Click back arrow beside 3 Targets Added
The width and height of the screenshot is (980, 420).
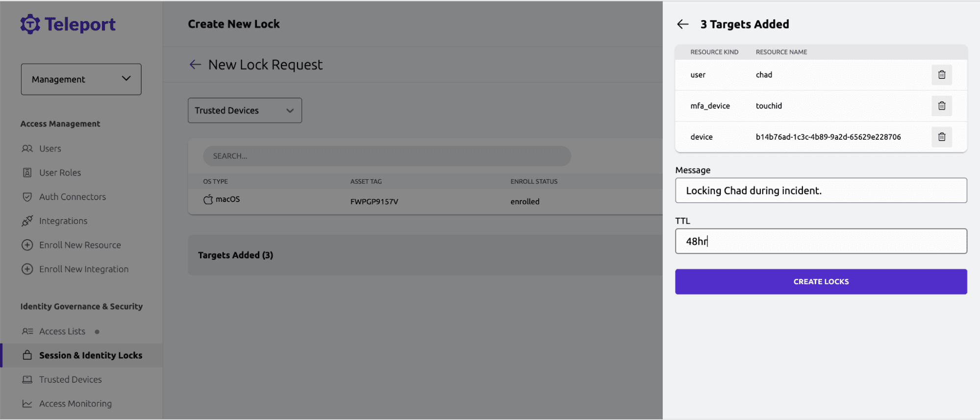pyautogui.click(x=682, y=25)
